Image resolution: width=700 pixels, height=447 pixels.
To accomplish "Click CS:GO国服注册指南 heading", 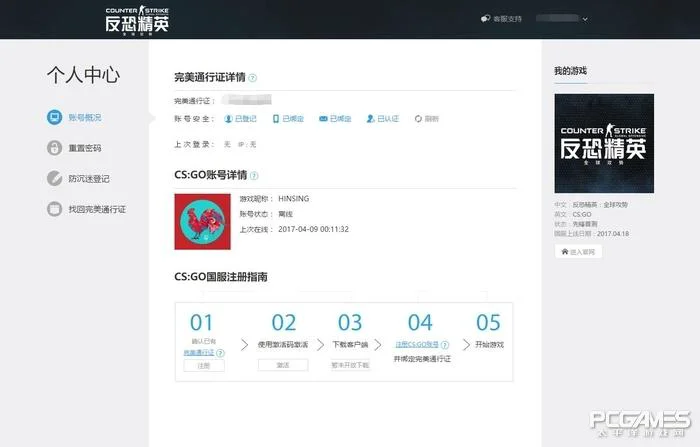I will pyautogui.click(x=221, y=277).
